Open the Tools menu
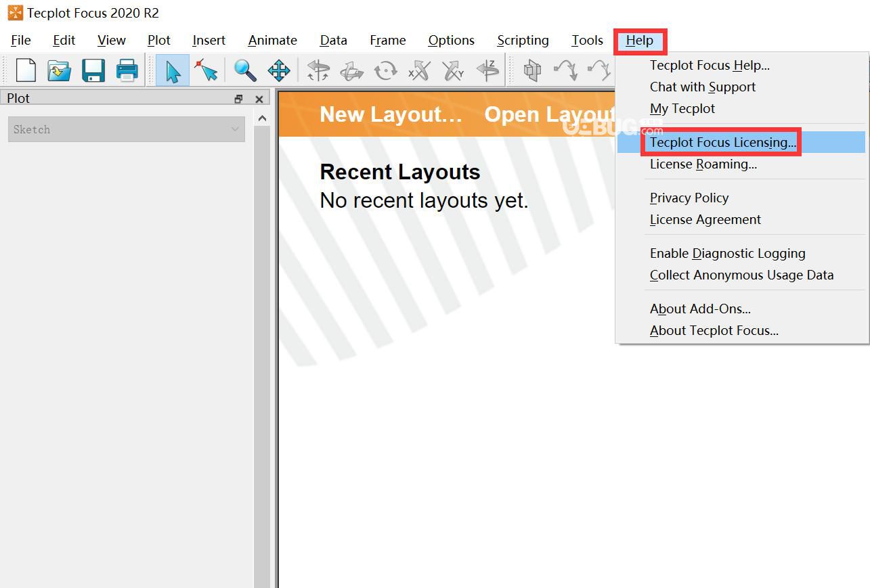The width and height of the screenshot is (870, 588). tap(588, 41)
